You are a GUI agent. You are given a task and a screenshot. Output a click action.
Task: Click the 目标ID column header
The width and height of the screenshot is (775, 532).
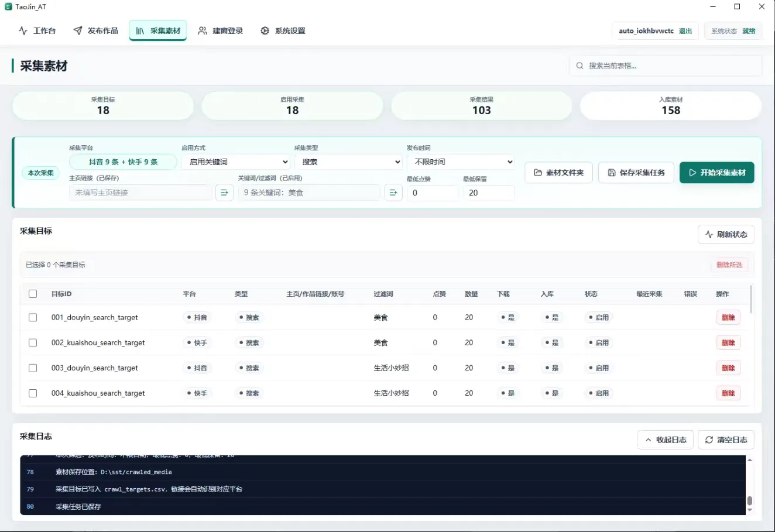(61, 294)
